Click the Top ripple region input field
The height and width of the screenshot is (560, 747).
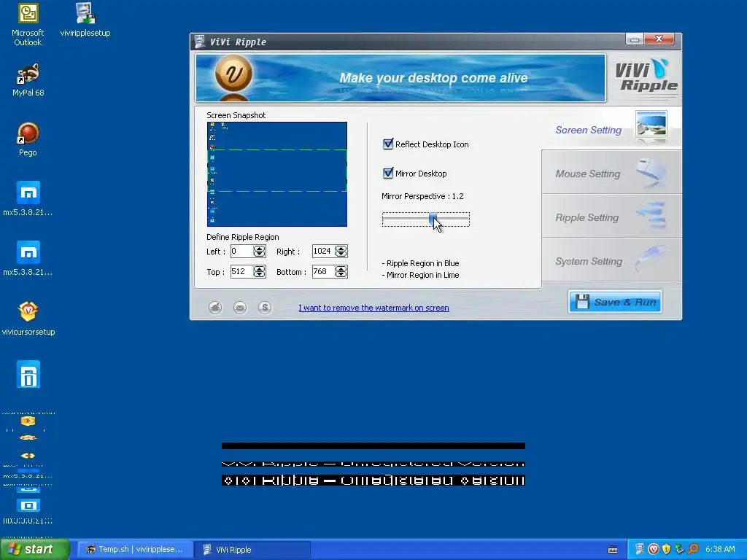pos(242,271)
